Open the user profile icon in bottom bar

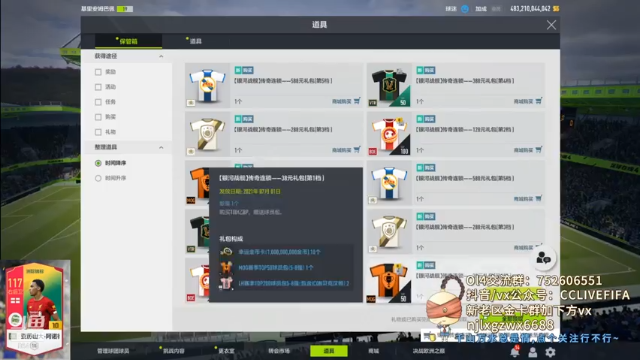[x=533, y=352]
